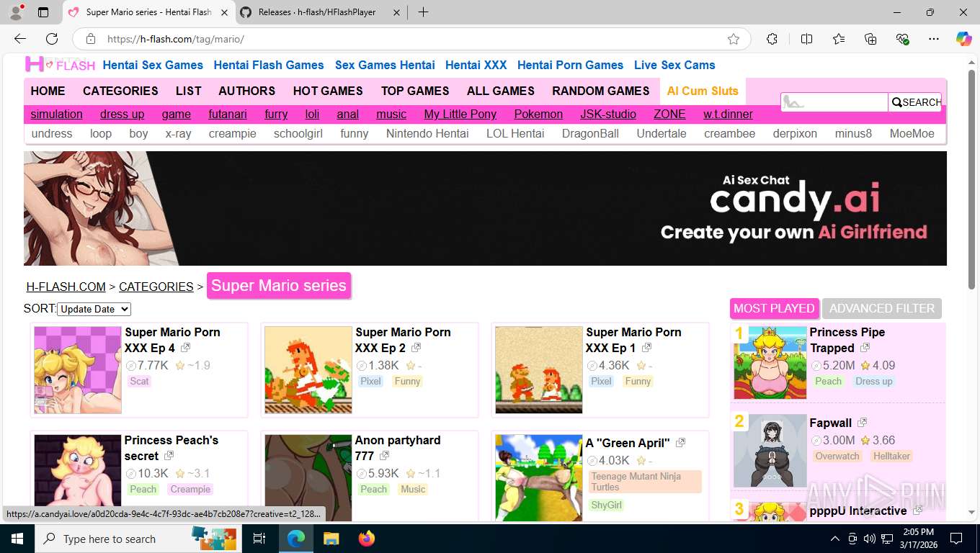Open the SORT Update Date dropdown
Viewport: 980px width, 553px height.
coord(94,309)
